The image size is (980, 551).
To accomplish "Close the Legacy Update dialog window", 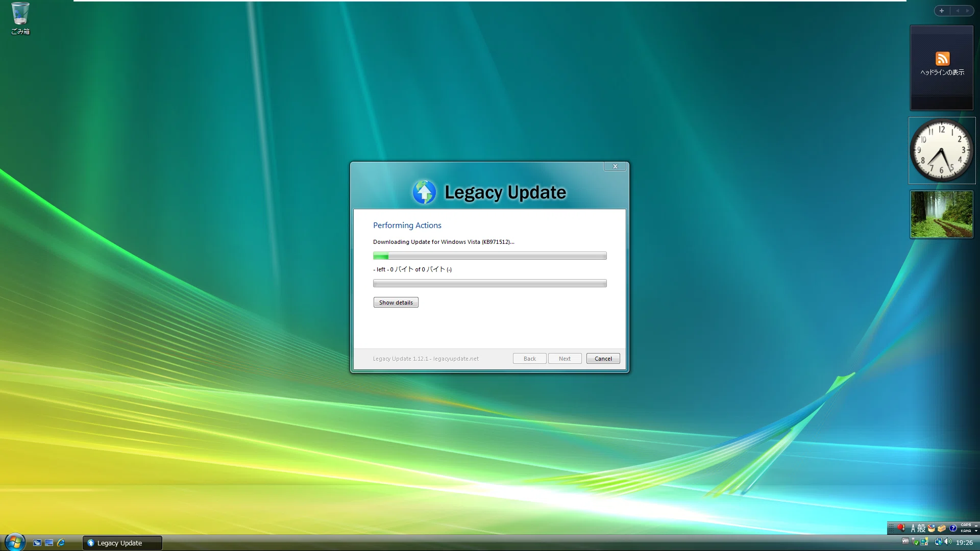I will 615,166.
